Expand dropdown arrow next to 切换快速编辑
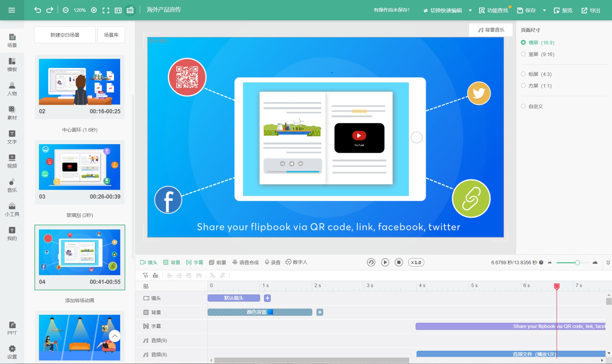Viewport: 612px width, 364px height. click(470, 10)
